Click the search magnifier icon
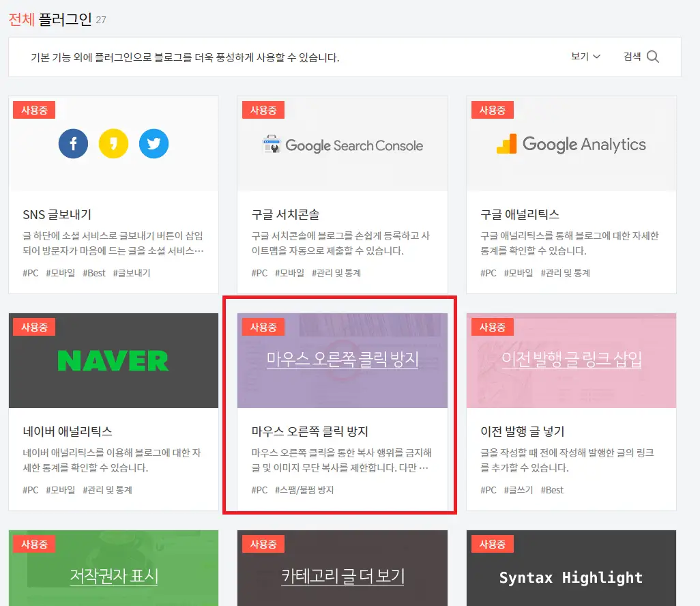Viewport: 700px width, 606px height. 653,57
